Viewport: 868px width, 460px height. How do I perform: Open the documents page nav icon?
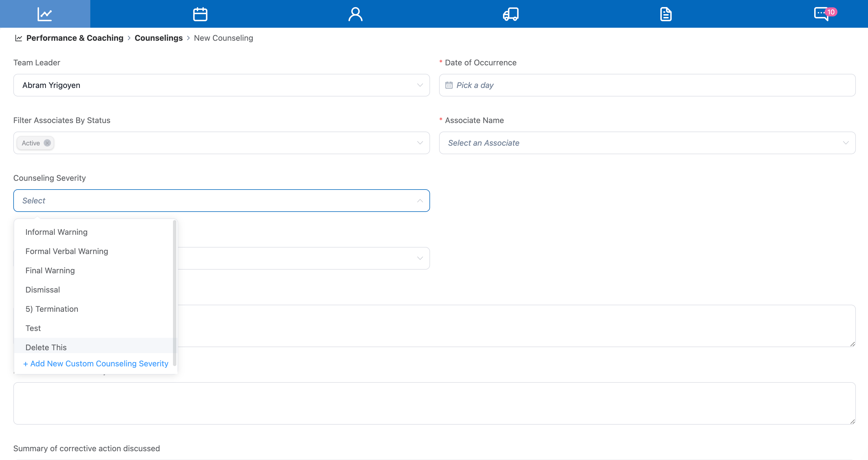point(666,14)
